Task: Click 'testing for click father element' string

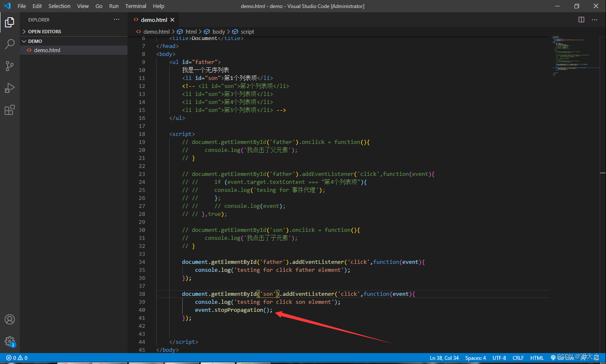Action: (289, 270)
